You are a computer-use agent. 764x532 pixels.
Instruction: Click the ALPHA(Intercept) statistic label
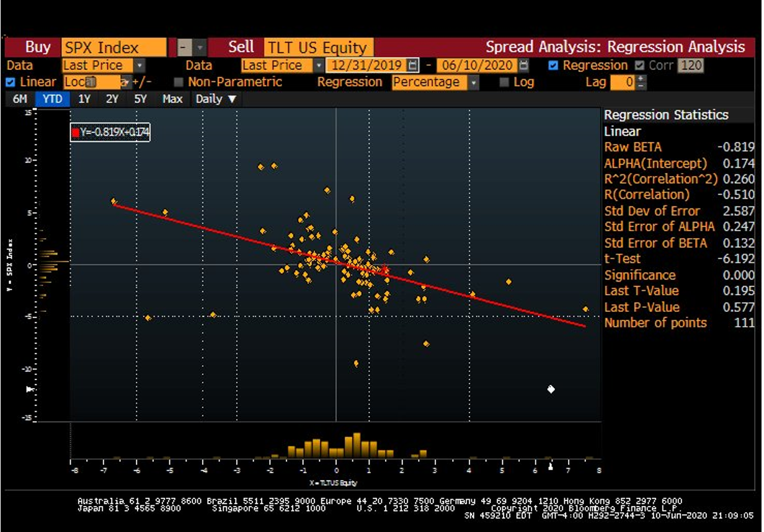[655, 164]
